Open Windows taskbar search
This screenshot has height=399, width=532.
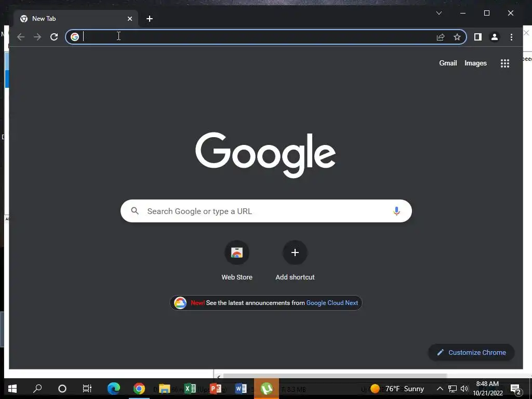pyautogui.click(x=37, y=389)
